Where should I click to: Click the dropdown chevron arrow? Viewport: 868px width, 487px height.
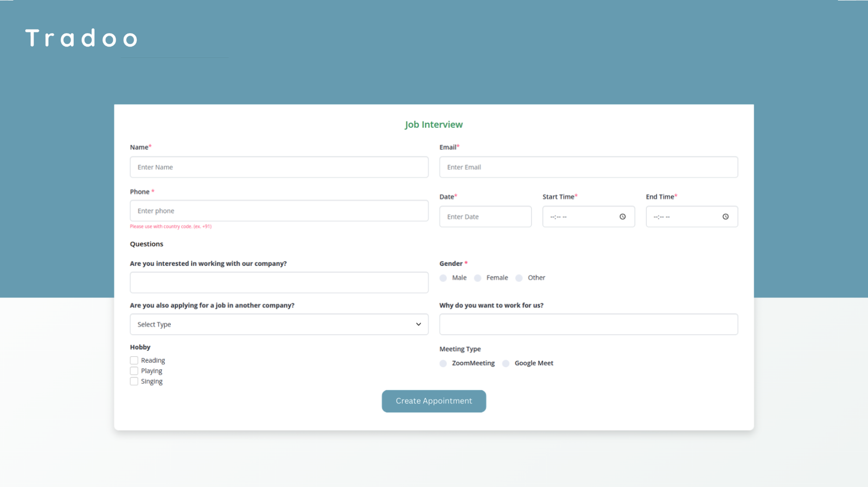pyautogui.click(x=418, y=324)
